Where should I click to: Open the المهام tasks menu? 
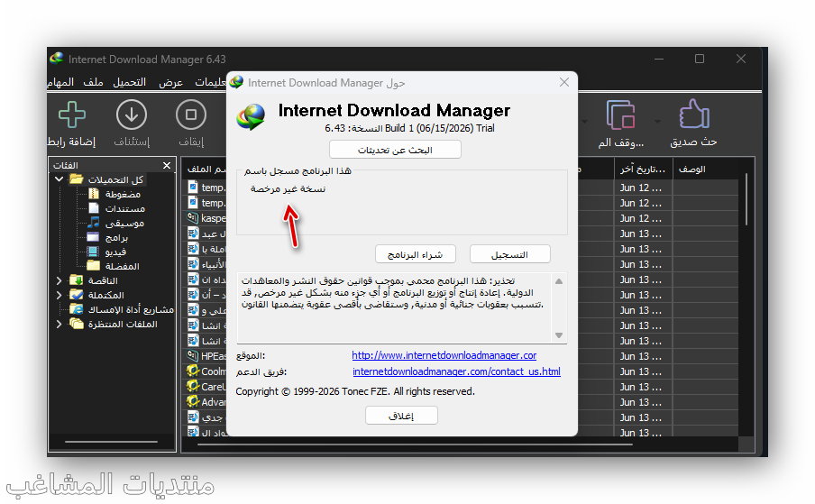60,82
